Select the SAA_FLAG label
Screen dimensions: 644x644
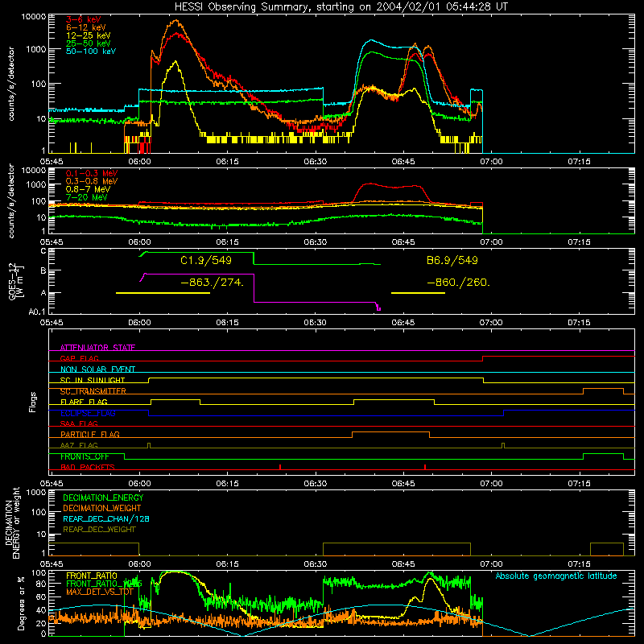point(79,423)
